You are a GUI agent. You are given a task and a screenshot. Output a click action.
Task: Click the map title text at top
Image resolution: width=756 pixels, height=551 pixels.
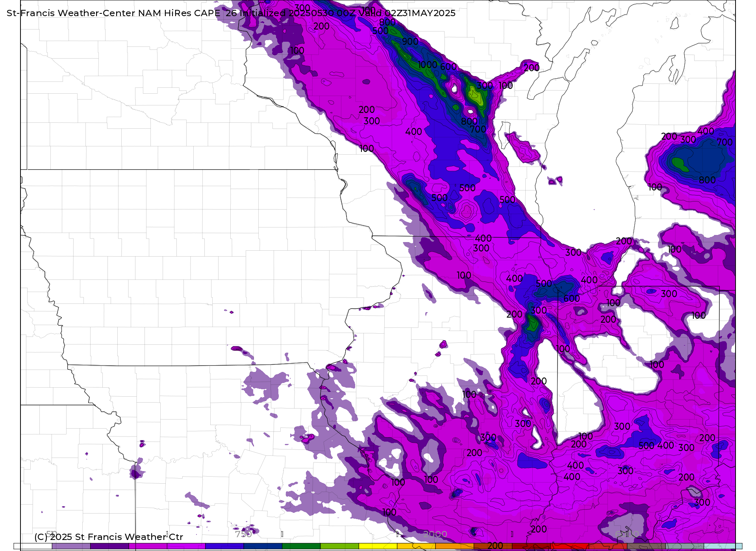pos(231,13)
